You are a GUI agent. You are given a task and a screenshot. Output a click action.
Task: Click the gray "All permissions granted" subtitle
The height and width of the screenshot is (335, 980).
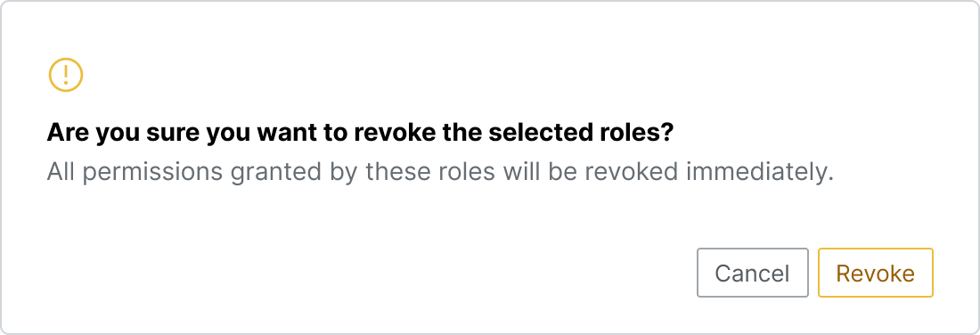click(441, 172)
